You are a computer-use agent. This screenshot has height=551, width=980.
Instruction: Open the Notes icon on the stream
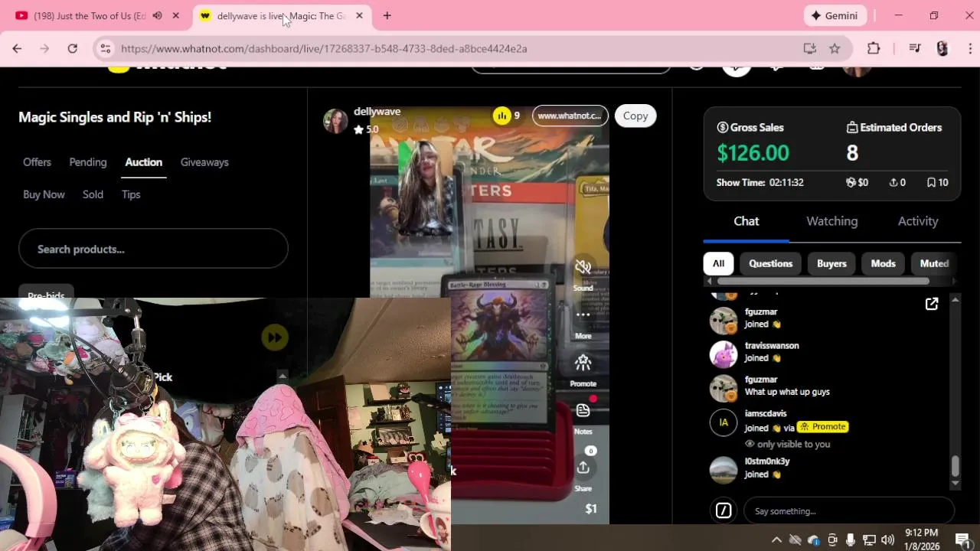coord(583,410)
